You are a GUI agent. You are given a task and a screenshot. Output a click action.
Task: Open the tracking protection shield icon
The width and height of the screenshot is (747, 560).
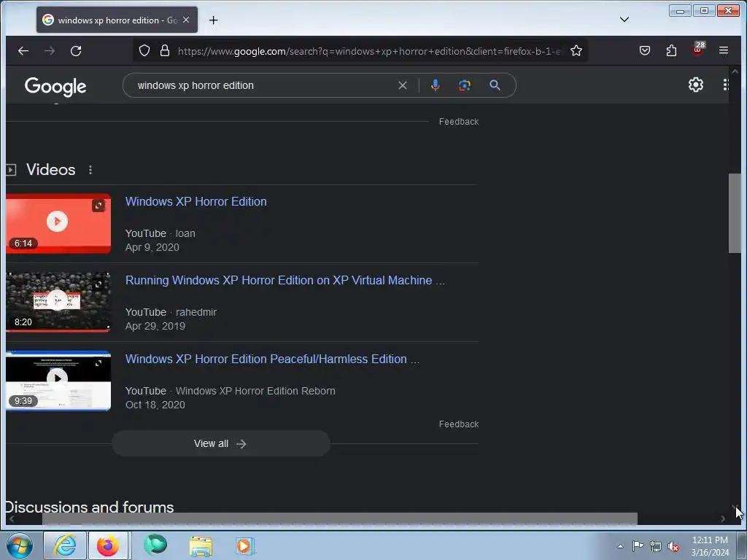point(144,50)
